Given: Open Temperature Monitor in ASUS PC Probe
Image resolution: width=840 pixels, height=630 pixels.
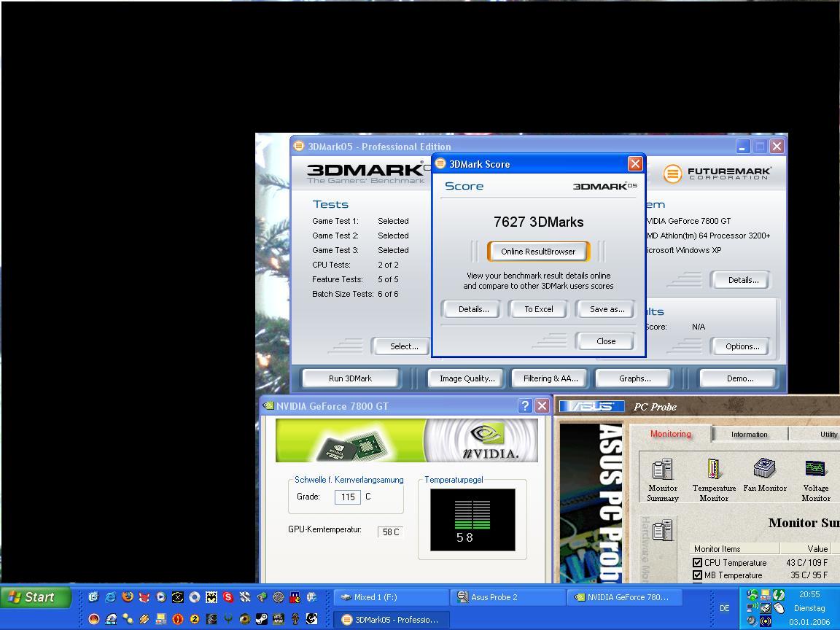Looking at the screenshot, I should click(714, 480).
